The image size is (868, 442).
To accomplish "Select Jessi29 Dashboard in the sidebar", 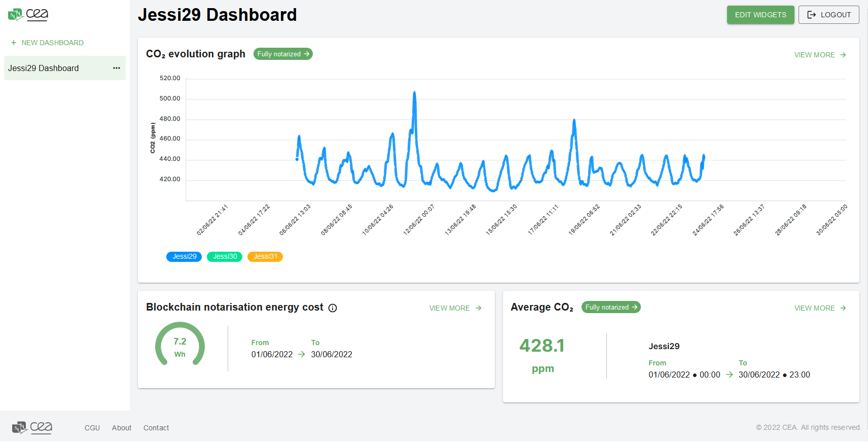I will click(65, 68).
